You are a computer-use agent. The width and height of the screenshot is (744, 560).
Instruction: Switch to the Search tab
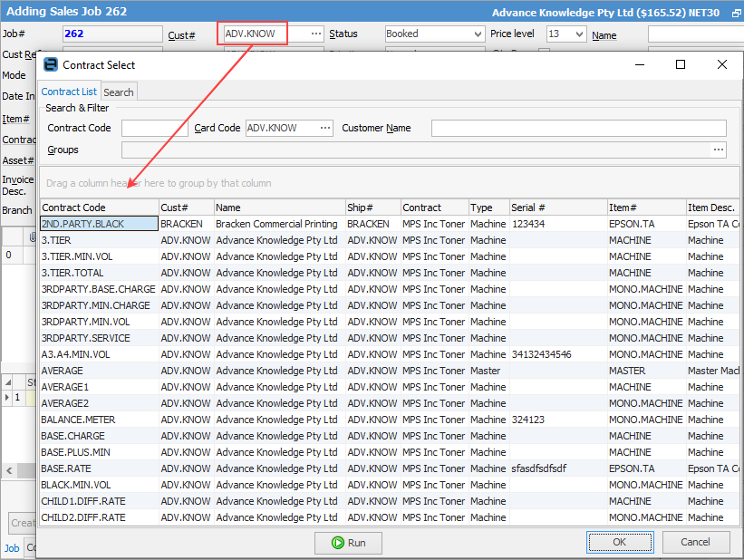pos(118,92)
